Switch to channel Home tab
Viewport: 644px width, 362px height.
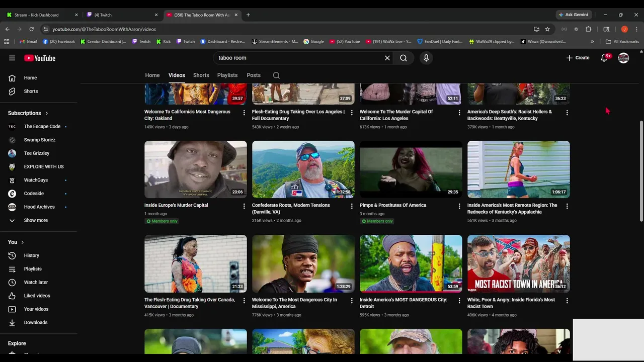[x=152, y=75]
